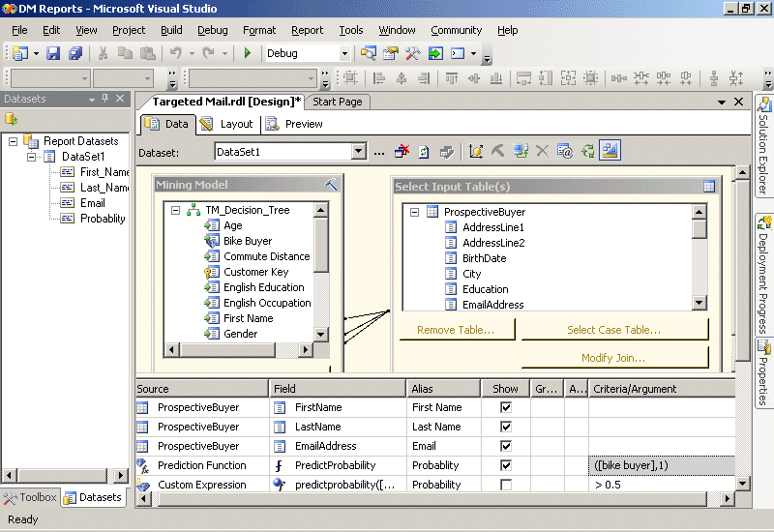Open the Report menu

click(x=307, y=30)
